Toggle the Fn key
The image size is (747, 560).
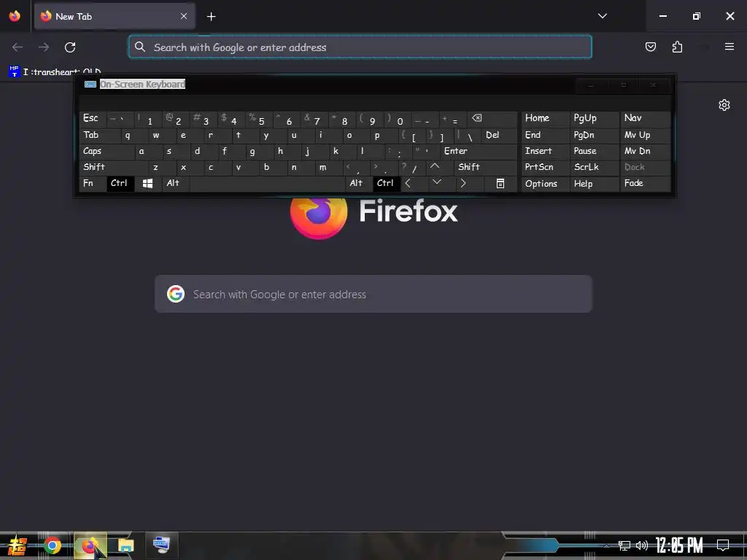pyautogui.click(x=93, y=183)
